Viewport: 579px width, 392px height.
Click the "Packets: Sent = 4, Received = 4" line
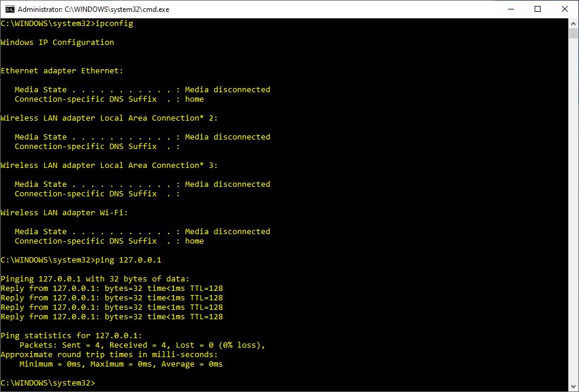tap(142, 345)
